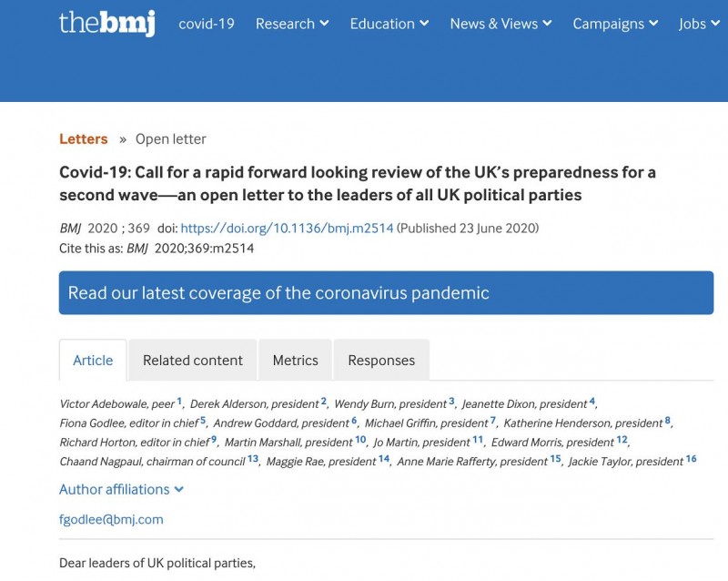
Task: Switch to the Related content tab
Action: 193,361
